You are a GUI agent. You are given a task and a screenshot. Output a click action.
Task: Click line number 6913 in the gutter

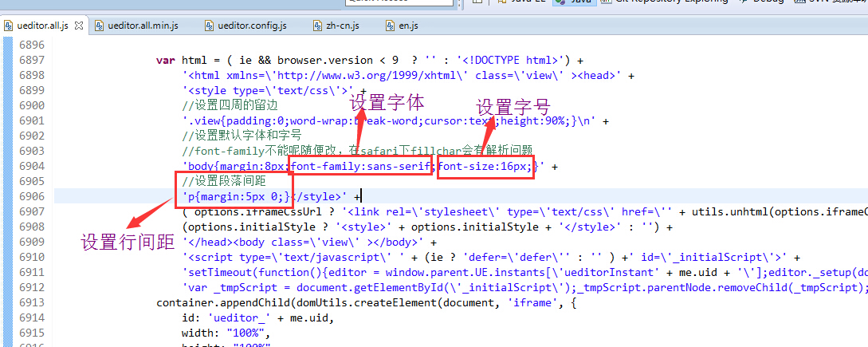click(32, 302)
